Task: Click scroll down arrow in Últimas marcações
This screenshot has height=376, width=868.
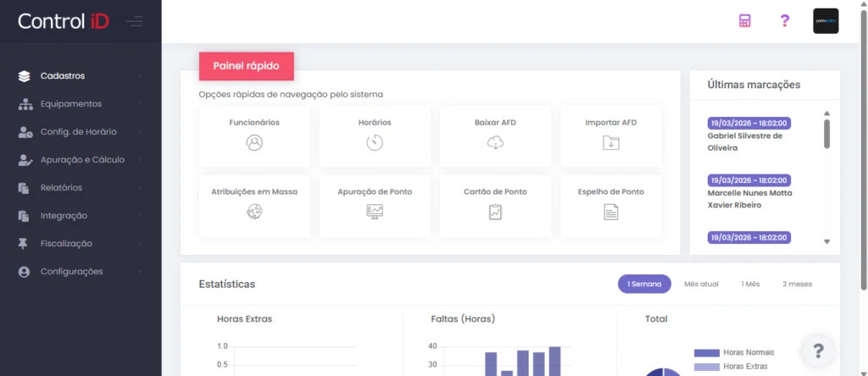Action: click(x=827, y=241)
